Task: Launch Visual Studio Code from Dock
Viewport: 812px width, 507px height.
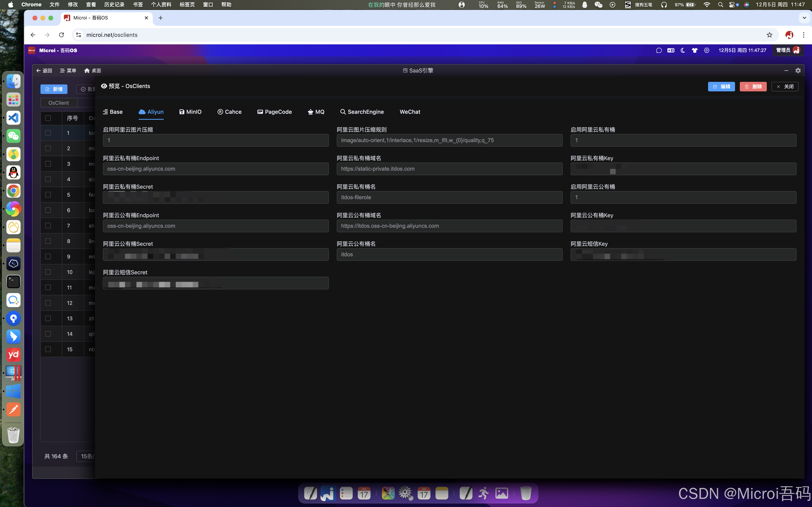Action: pos(13,118)
